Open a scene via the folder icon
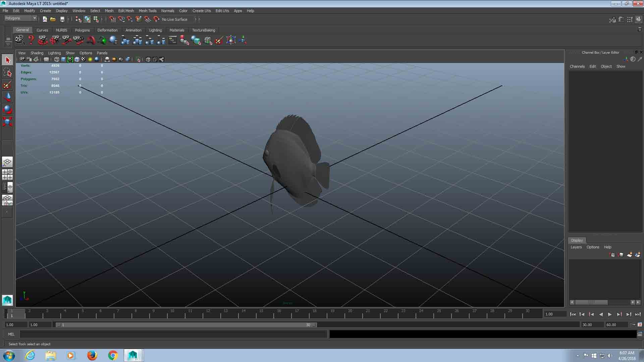The image size is (644, 362). 53,19
